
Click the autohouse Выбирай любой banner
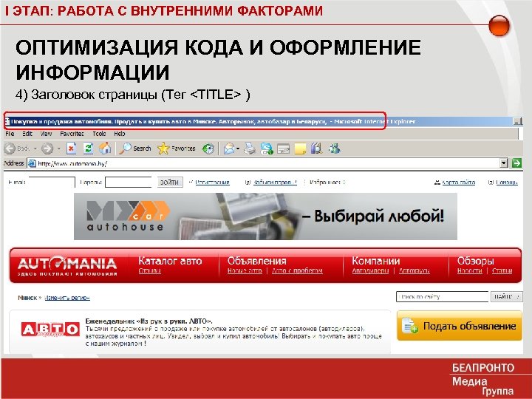tap(265, 216)
